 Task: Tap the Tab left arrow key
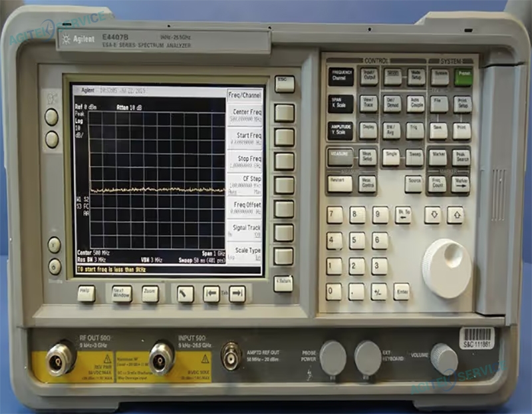click(x=211, y=294)
